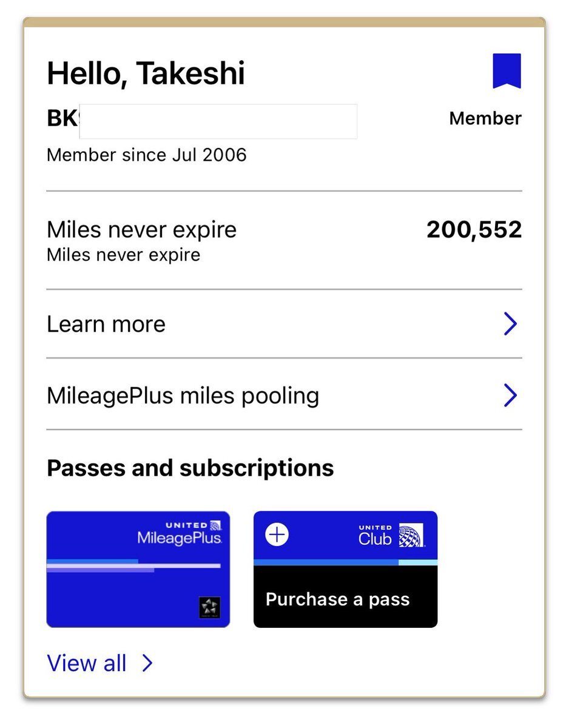Tap the progress bar on MileagePlus card

pos(133,565)
